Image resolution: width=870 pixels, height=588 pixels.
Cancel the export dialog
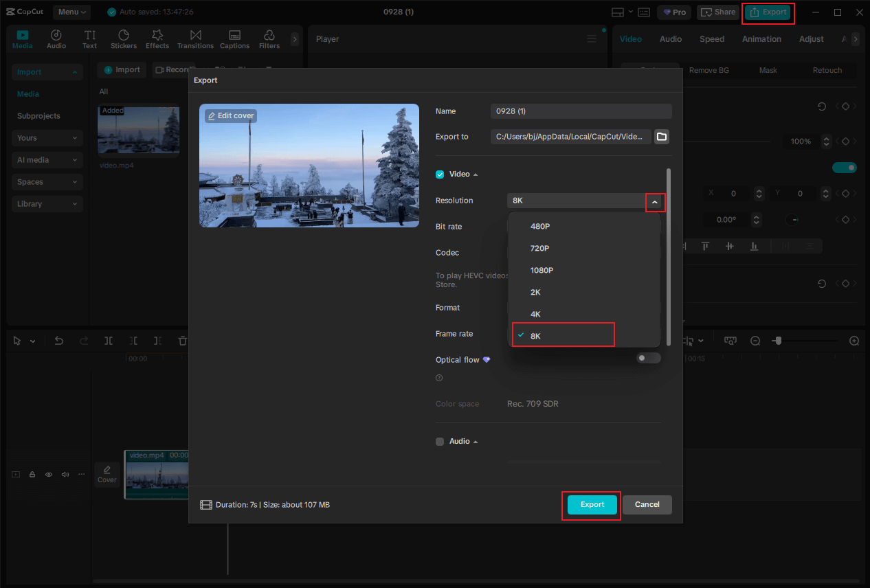pyautogui.click(x=647, y=505)
